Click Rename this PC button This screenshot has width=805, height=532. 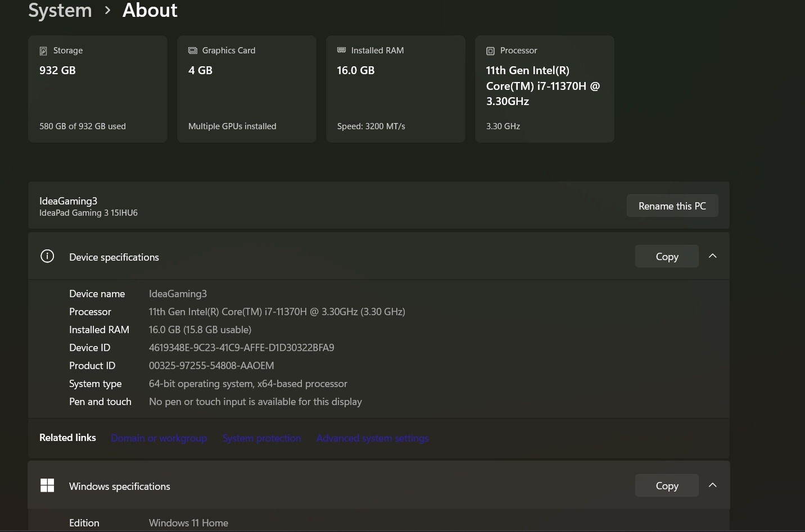(672, 206)
